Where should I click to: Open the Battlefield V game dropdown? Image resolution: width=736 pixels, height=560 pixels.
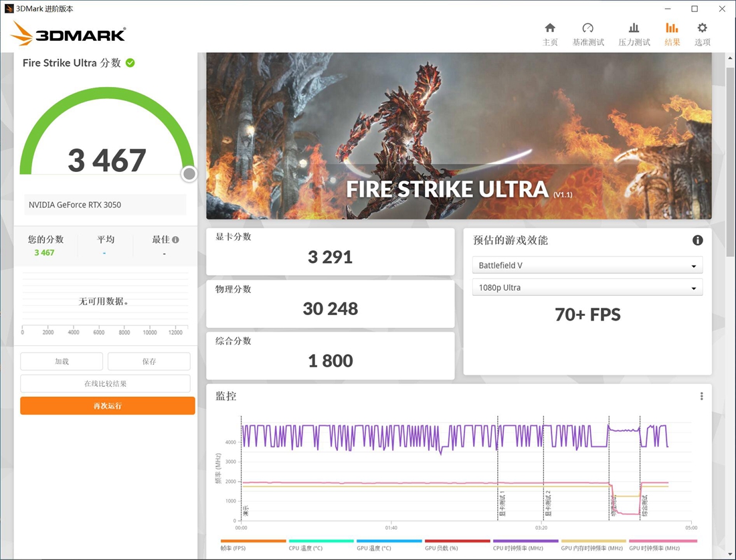[587, 265]
